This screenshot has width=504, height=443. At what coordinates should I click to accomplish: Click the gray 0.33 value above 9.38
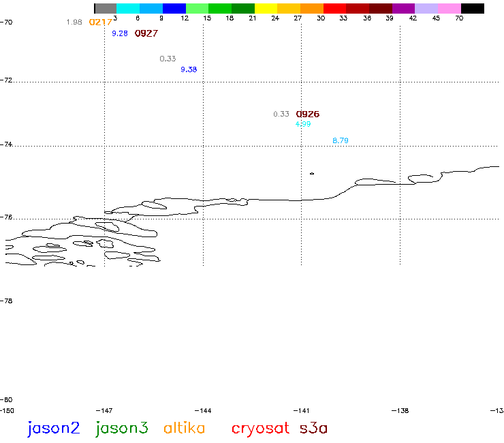168,59
